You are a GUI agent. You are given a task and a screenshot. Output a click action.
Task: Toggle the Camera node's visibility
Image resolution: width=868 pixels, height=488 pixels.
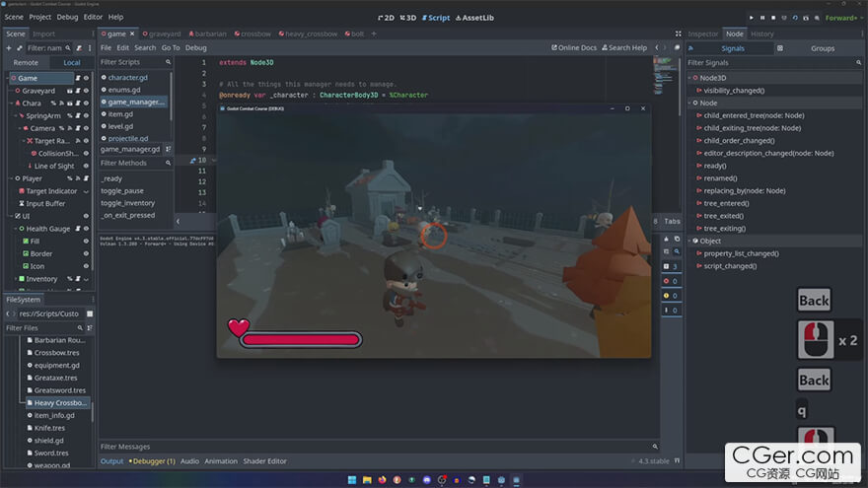tap(86, 128)
